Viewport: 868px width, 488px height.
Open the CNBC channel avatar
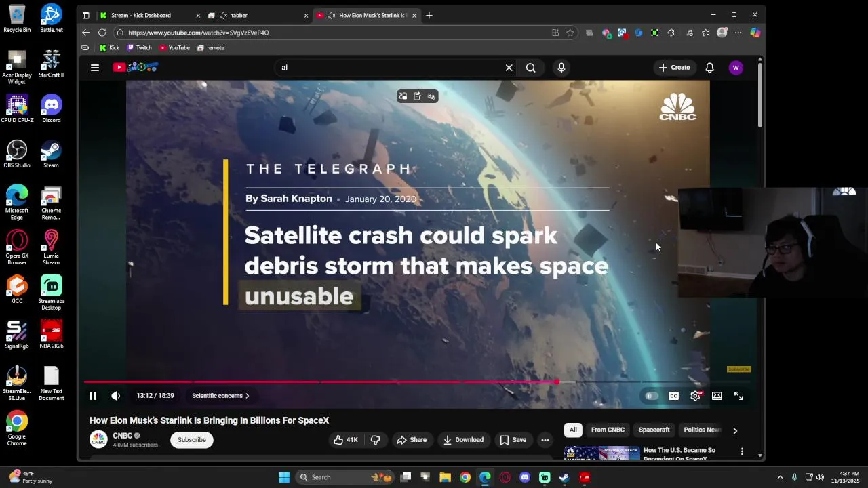point(99,440)
